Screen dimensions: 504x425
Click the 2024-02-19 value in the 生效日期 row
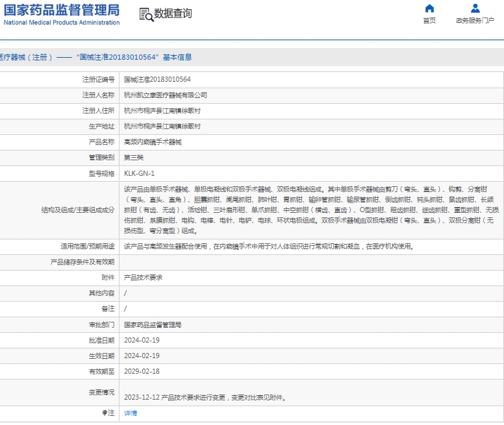click(142, 356)
